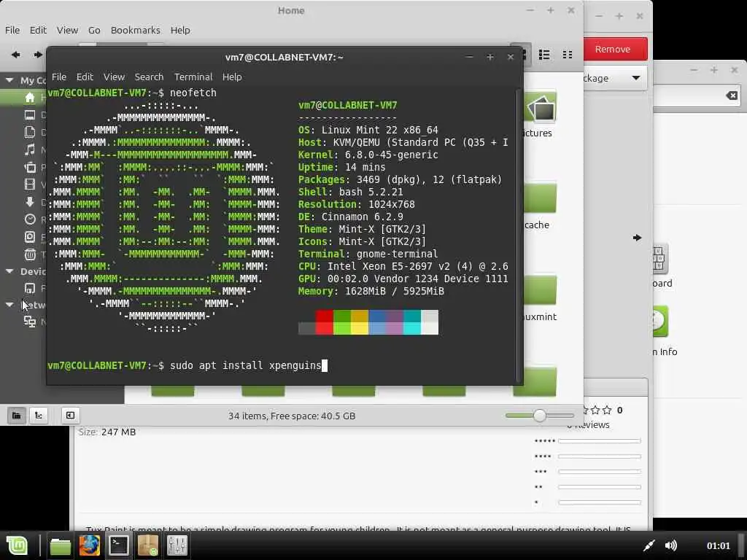Select the Home place in the sidebar
747x560 pixels.
29,98
